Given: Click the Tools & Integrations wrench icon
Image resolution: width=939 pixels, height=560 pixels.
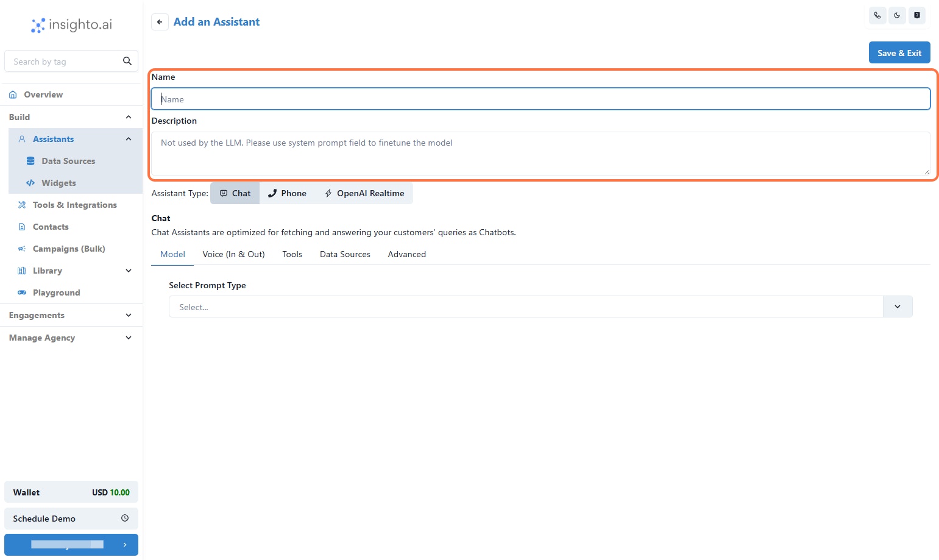Looking at the screenshot, I should [22, 205].
